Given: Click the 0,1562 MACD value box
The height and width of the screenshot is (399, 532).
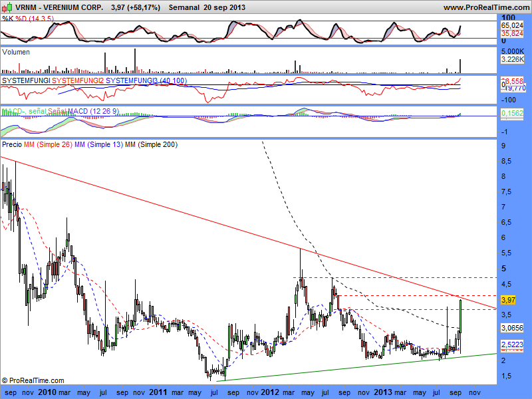Looking at the screenshot, I should tap(512, 113).
